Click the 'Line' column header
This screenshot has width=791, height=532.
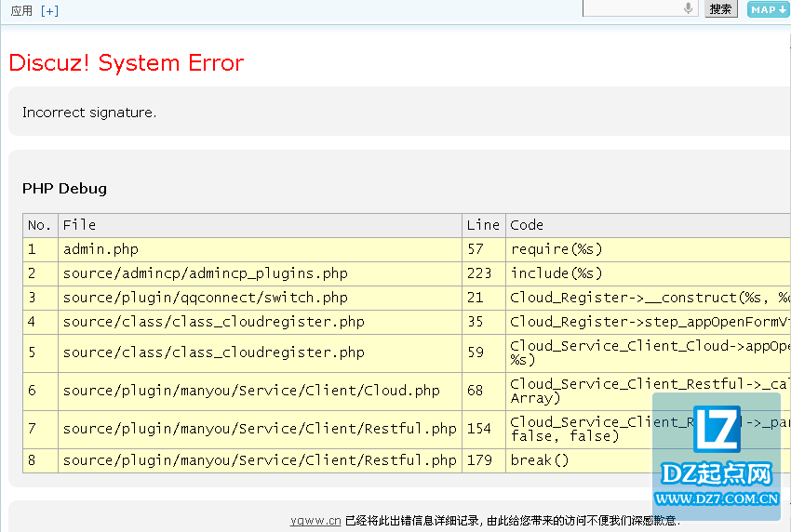pyautogui.click(x=483, y=225)
